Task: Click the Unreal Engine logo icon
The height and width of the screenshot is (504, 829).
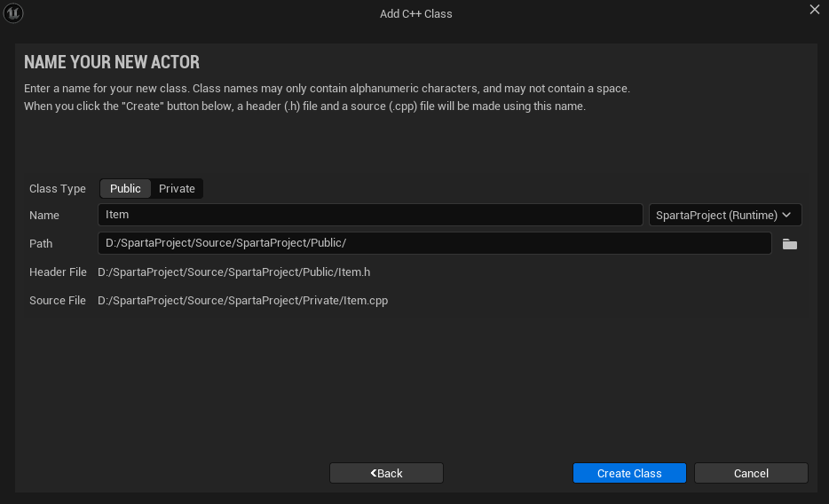Action: (13, 13)
